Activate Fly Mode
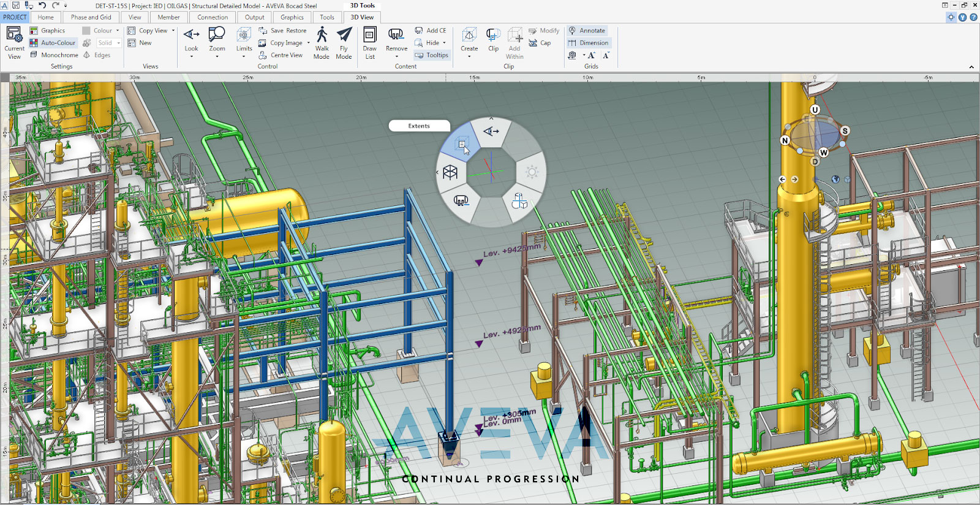 [x=344, y=42]
